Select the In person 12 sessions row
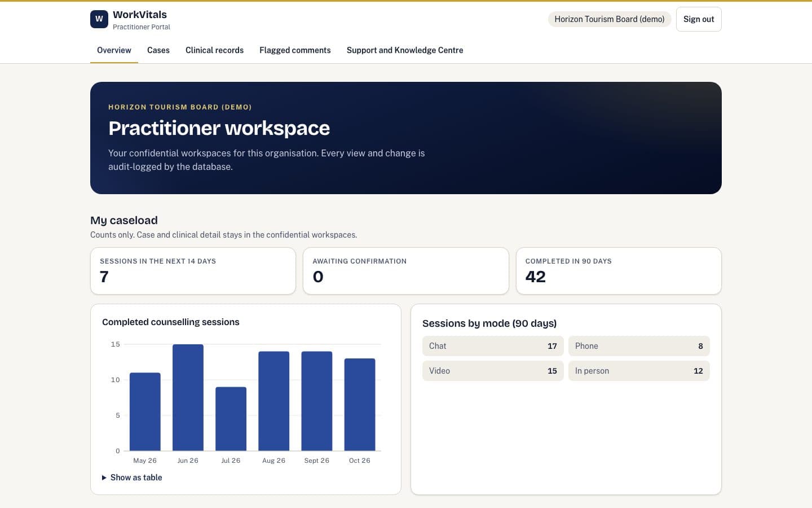This screenshot has width=812, height=508. tap(639, 371)
